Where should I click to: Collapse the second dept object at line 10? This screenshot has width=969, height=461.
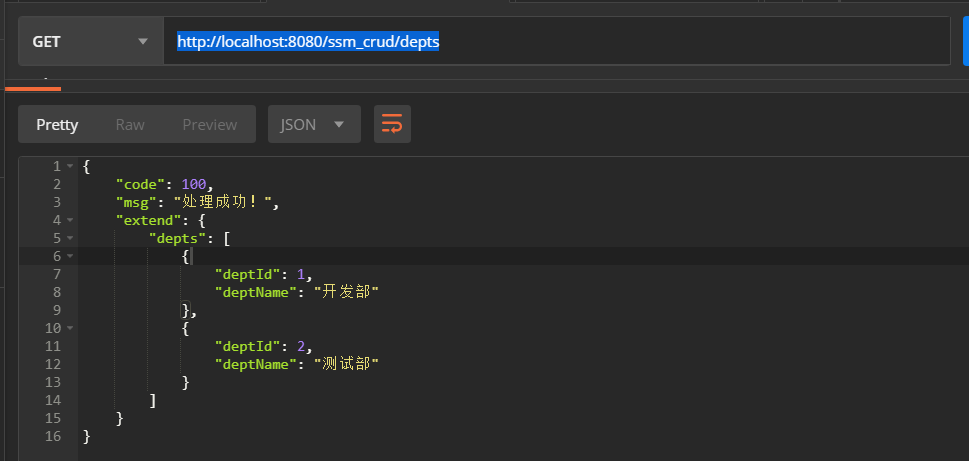[x=70, y=328]
